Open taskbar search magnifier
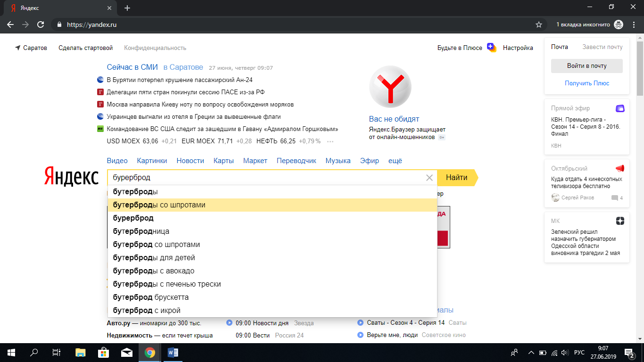 click(x=34, y=352)
